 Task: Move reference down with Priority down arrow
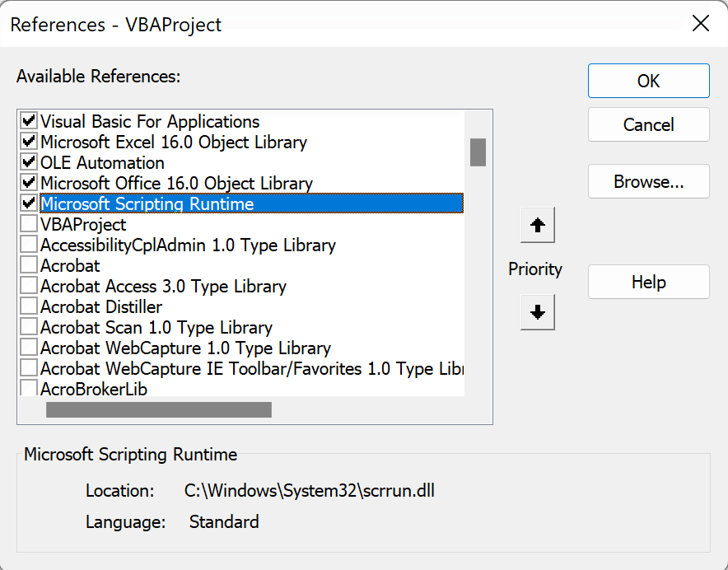click(x=537, y=312)
